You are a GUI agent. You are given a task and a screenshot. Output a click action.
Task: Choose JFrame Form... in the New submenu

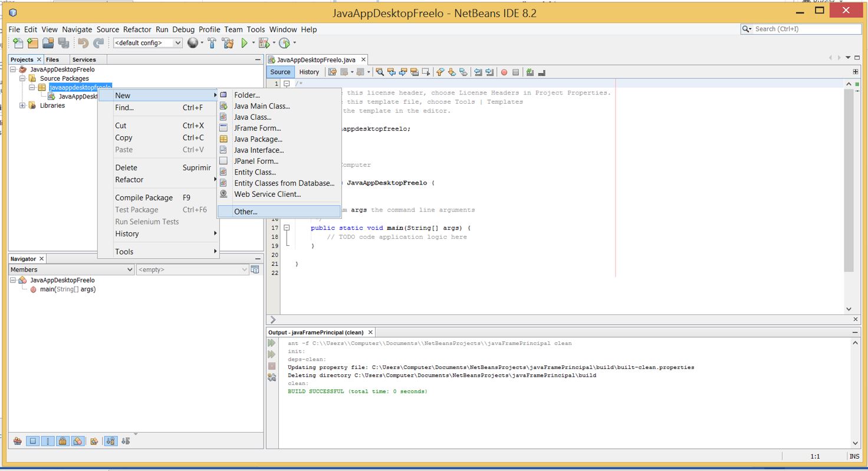coord(279,128)
